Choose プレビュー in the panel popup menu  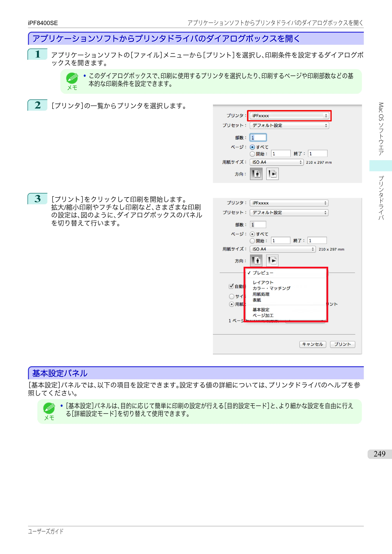pos(286,273)
